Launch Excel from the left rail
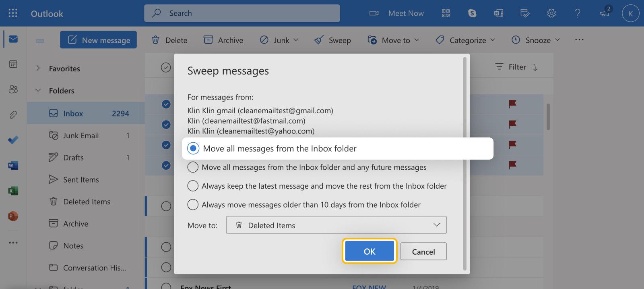 13,191
